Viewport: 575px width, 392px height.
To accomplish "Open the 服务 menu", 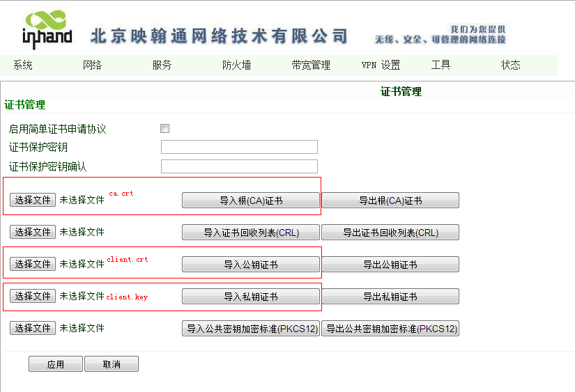I will (162, 65).
